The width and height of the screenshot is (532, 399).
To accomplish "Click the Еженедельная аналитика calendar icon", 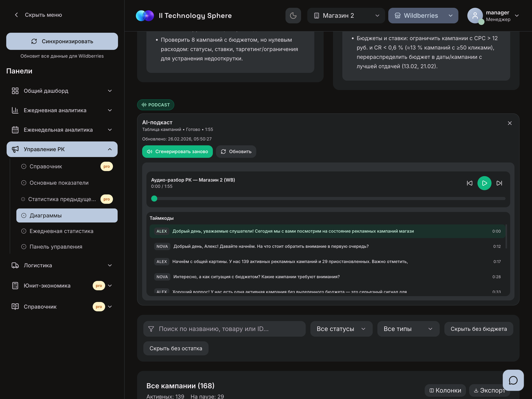I will tap(15, 130).
